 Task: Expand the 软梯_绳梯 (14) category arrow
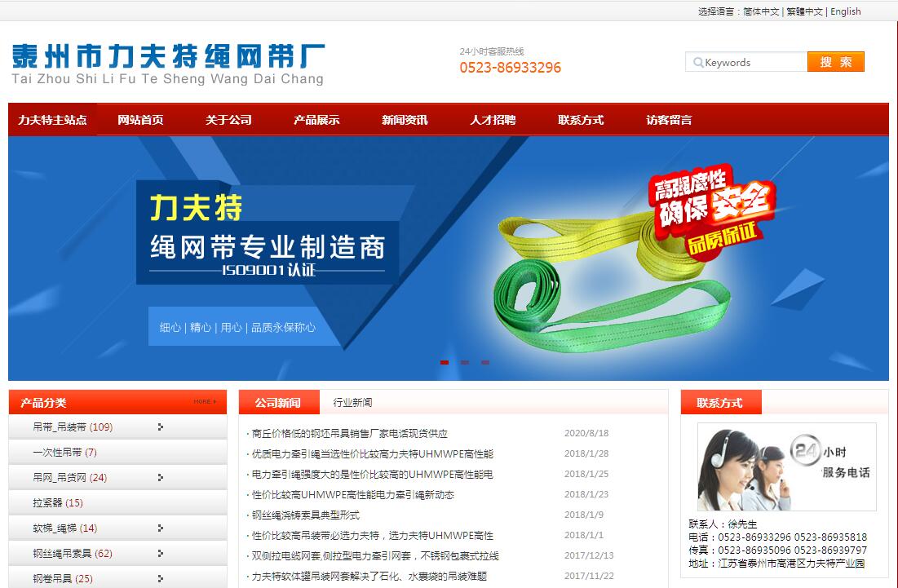[x=161, y=528]
